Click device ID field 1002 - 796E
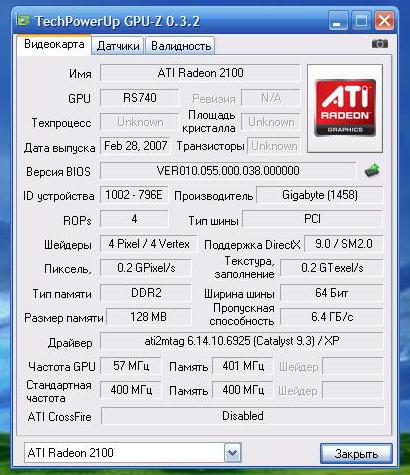The width and height of the screenshot is (410, 475). coord(134,195)
